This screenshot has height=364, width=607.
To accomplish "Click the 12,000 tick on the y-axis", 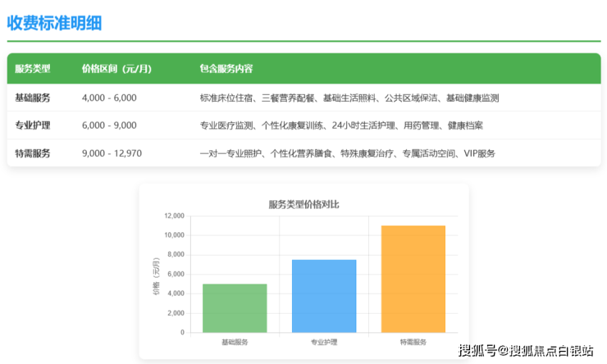I will (173, 216).
